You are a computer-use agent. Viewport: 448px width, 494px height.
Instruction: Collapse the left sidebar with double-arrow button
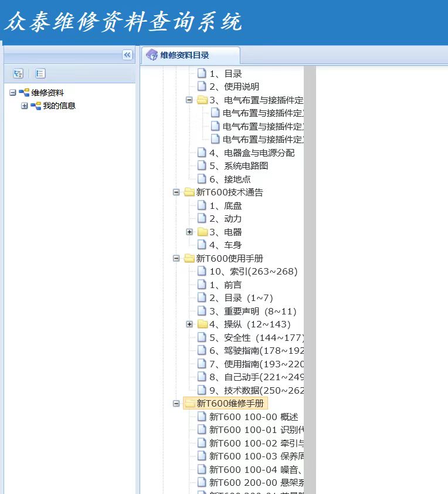[127, 55]
